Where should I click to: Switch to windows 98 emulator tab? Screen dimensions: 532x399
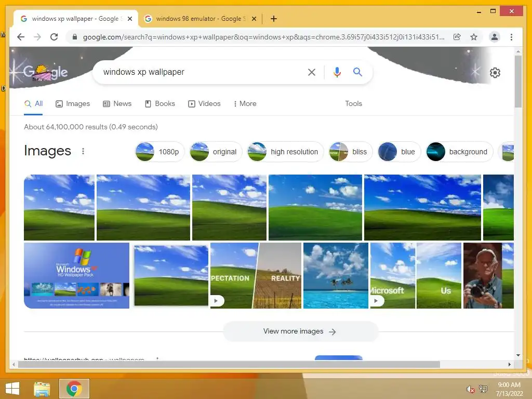point(201,19)
